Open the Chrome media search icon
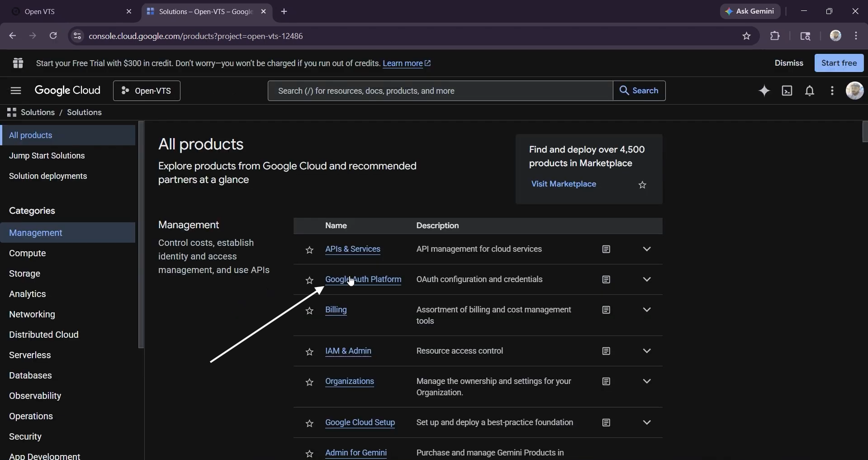 [806, 36]
